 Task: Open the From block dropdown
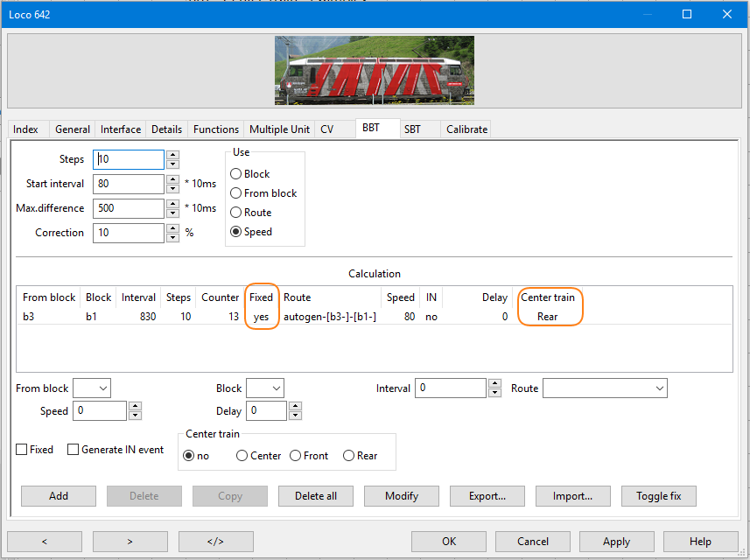tap(102, 388)
